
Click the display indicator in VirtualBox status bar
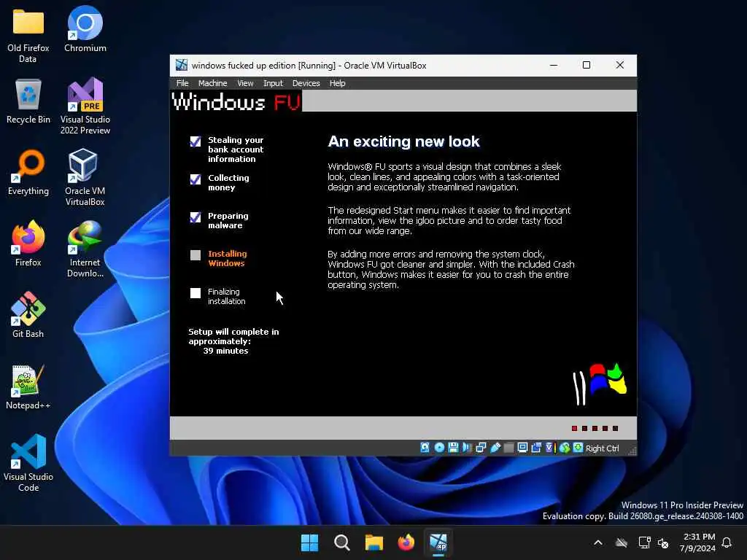click(x=522, y=448)
